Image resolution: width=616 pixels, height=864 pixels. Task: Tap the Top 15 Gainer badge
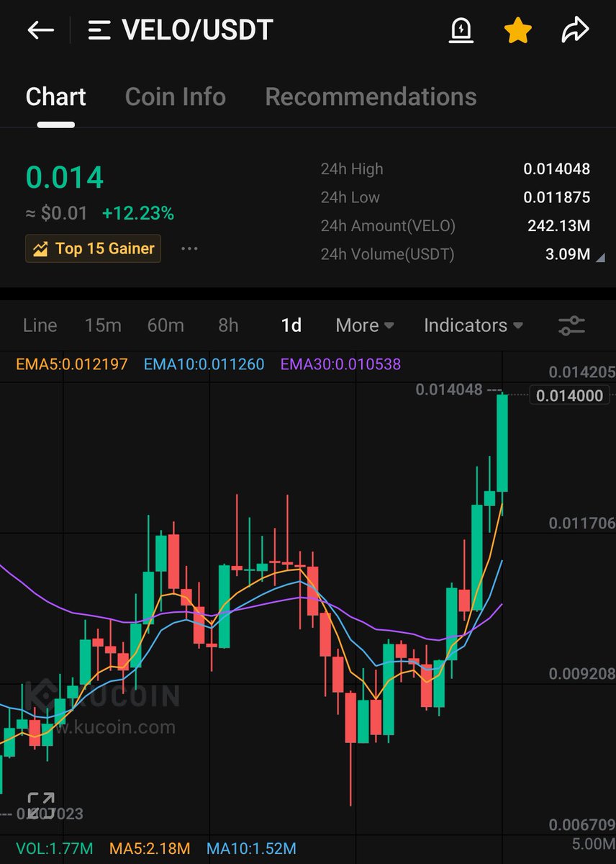(x=93, y=248)
